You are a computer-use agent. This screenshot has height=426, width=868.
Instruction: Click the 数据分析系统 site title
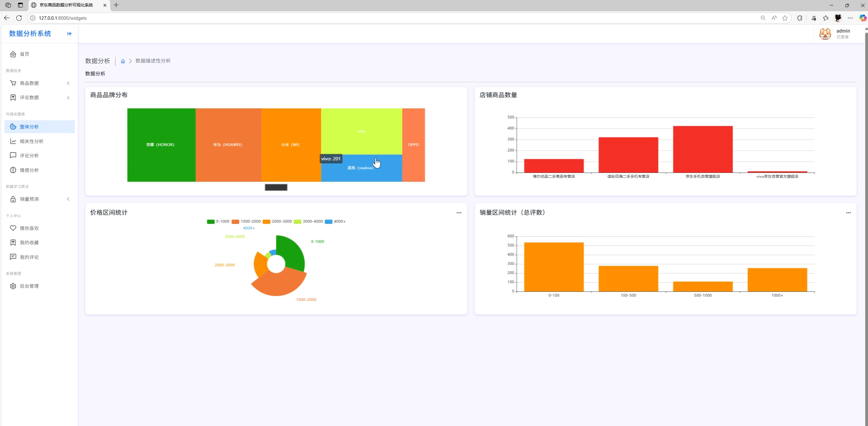click(x=30, y=34)
